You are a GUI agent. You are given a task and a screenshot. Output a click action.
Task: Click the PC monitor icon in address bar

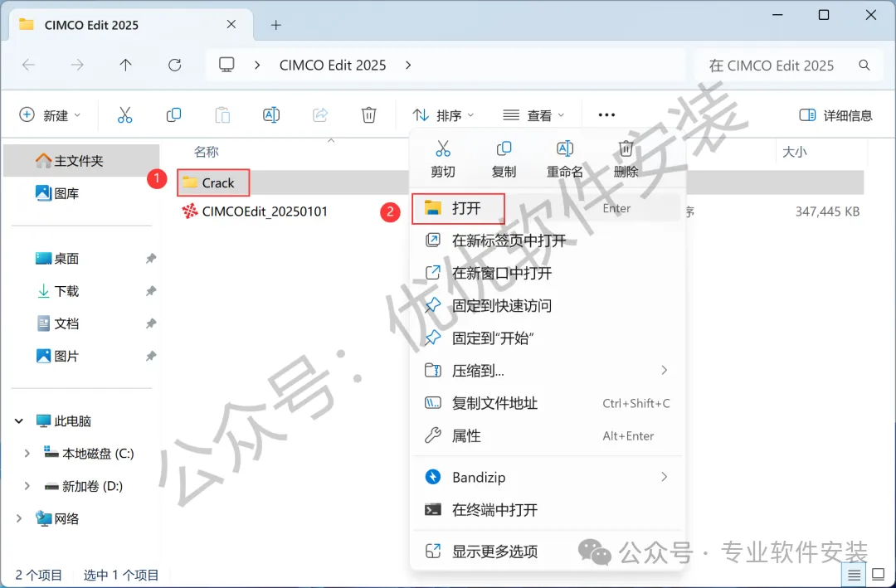pos(226,65)
